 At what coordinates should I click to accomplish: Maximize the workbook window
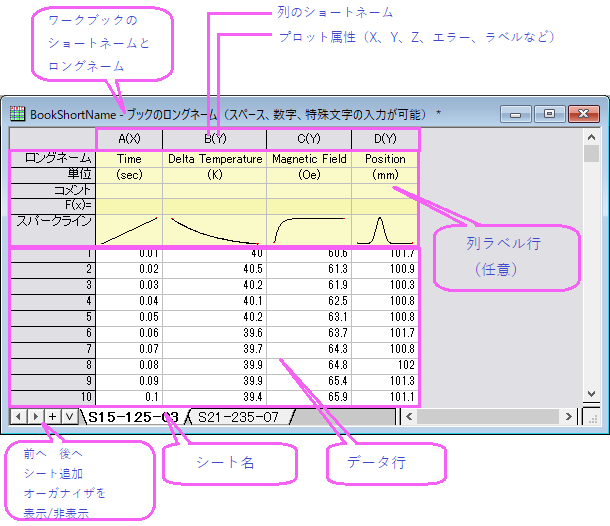click(x=549, y=114)
